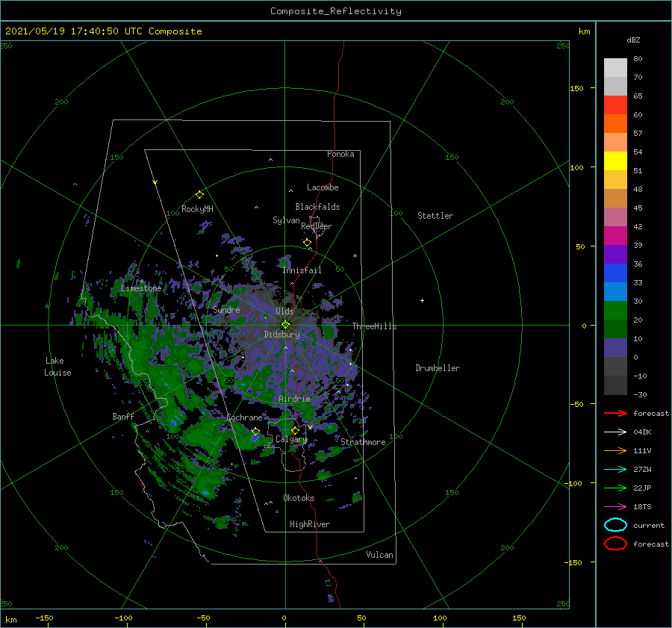Click the 80 value in dBZ scale
The width and height of the screenshot is (672, 628).
click(638, 59)
